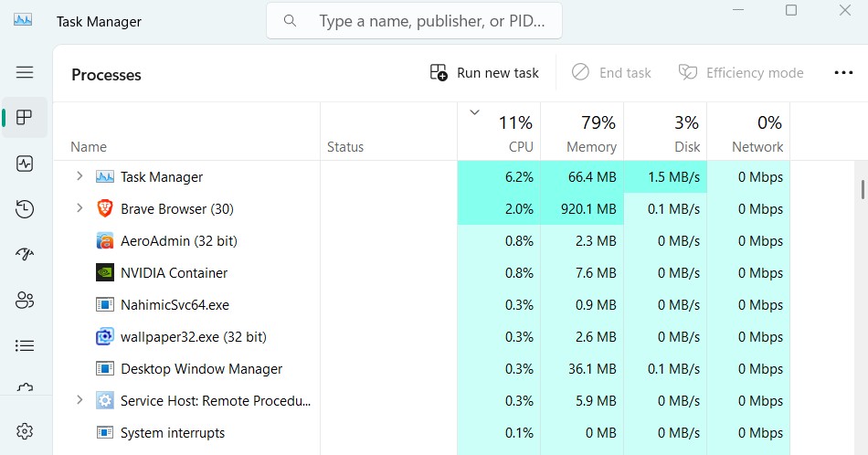
Task: Open App history sidebar icon
Action: coord(25,209)
